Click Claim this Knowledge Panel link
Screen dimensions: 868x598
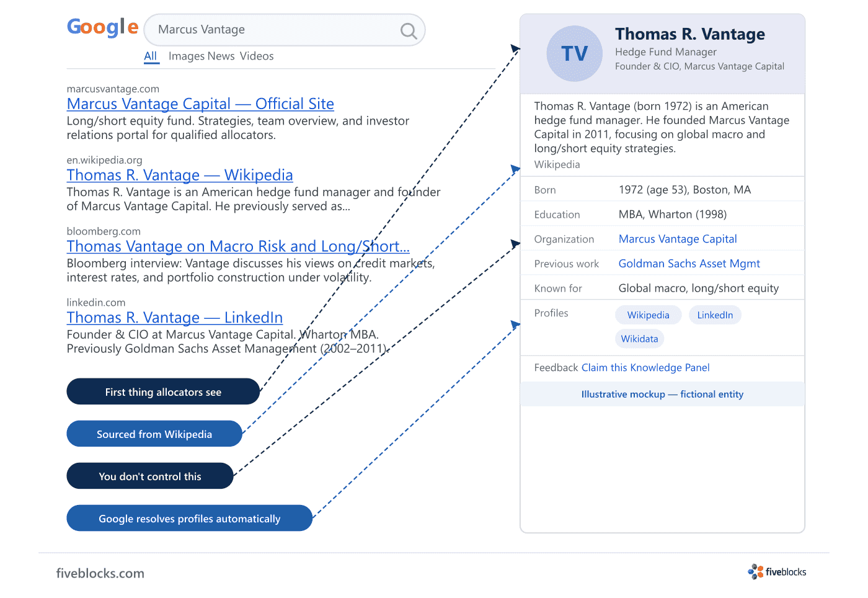[x=645, y=368]
